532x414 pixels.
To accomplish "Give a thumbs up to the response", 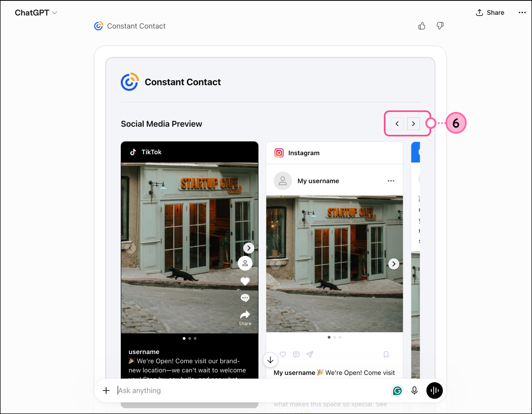I will click(422, 26).
